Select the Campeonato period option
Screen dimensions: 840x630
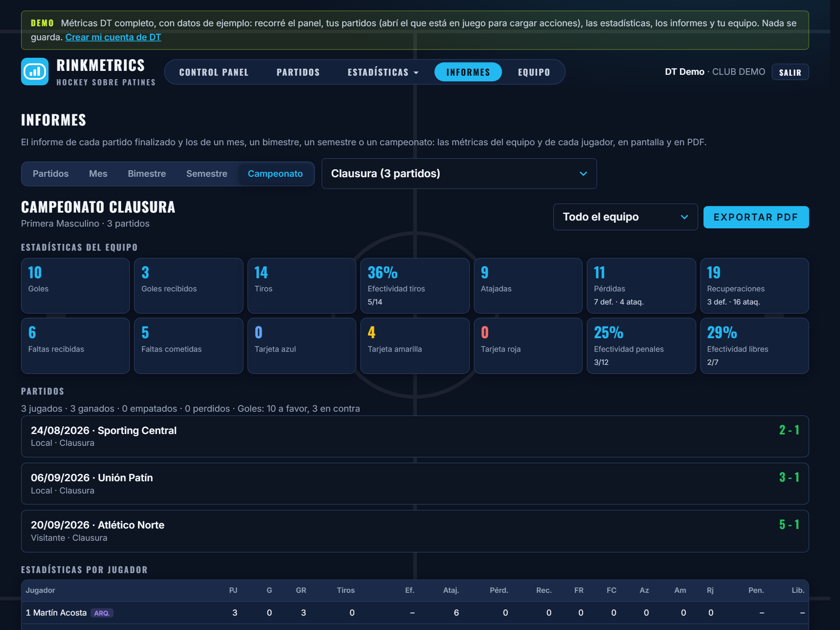275,174
